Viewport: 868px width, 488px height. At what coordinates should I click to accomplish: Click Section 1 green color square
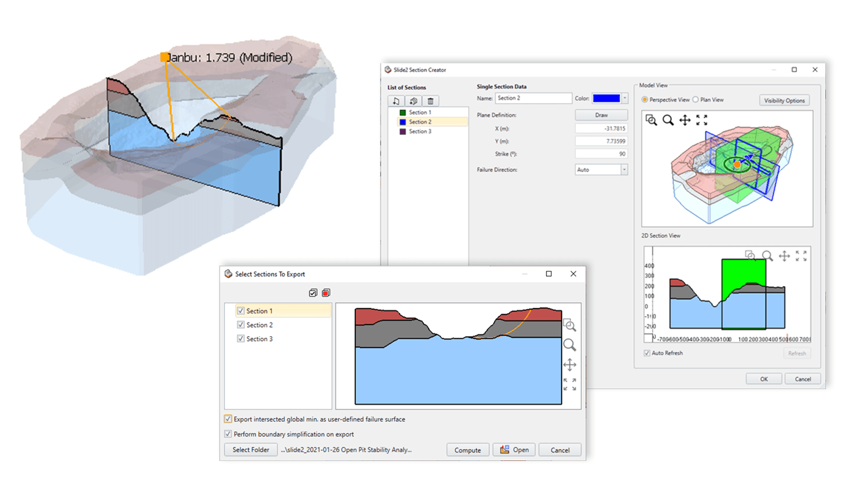pos(402,113)
